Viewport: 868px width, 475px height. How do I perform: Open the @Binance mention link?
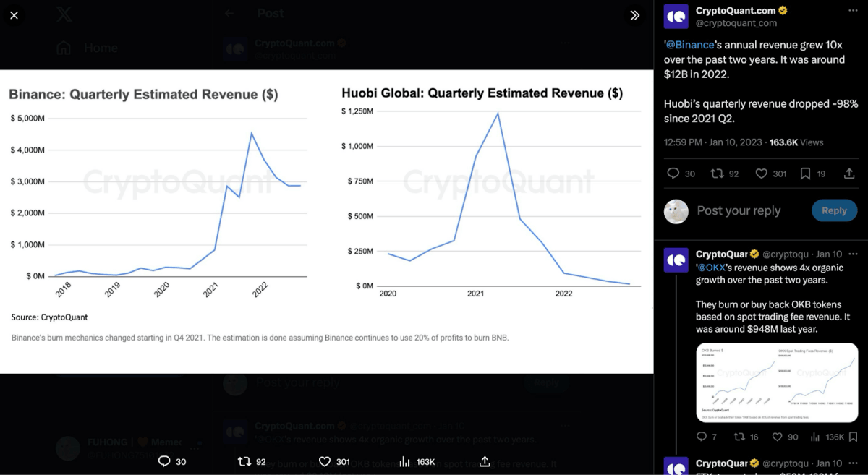pos(689,45)
